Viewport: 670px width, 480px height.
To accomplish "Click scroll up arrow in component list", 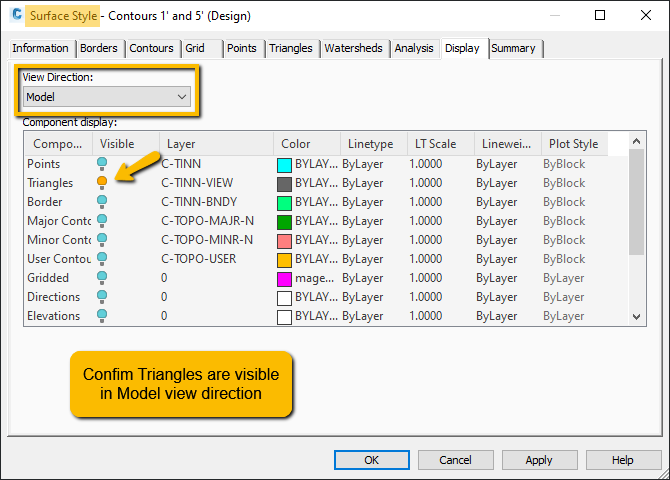I will 636,141.
